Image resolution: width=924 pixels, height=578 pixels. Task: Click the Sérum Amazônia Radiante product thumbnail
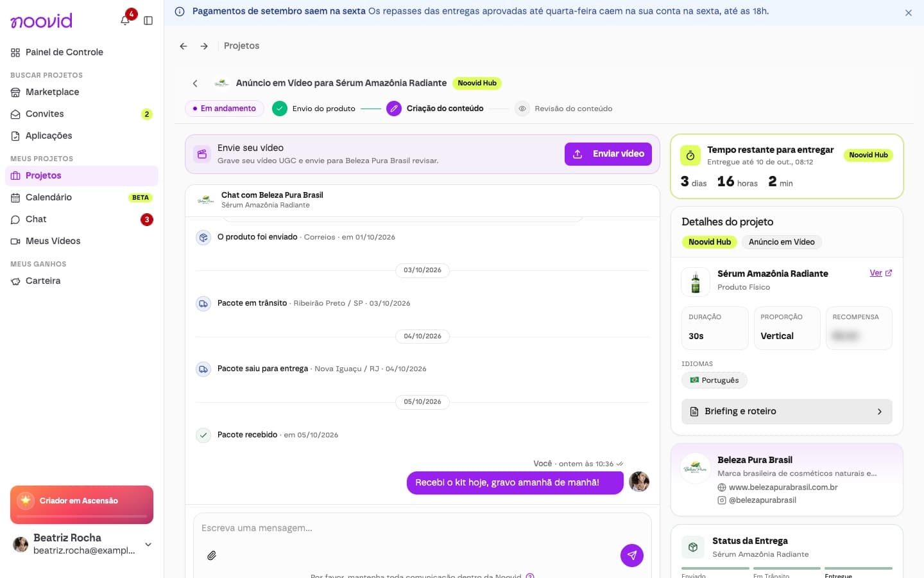696,281
